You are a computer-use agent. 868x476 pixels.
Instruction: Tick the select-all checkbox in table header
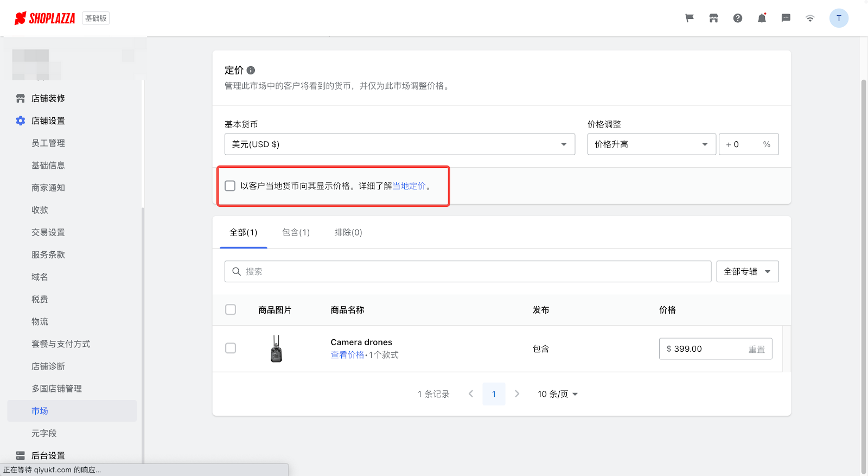(231, 310)
